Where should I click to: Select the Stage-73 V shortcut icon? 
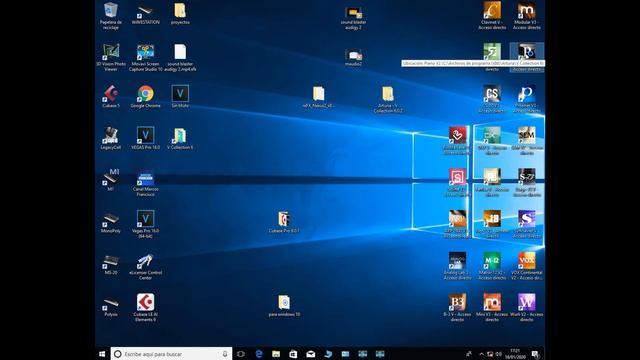click(527, 182)
